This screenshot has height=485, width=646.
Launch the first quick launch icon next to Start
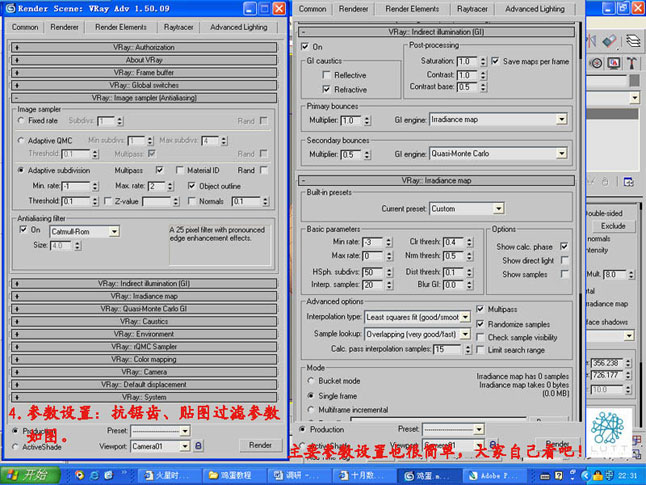(80, 475)
